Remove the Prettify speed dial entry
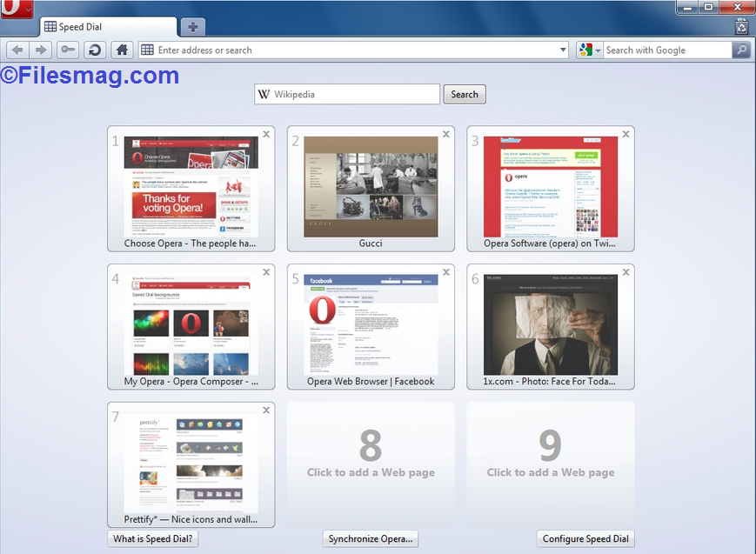The image size is (756, 554). point(266,410)
